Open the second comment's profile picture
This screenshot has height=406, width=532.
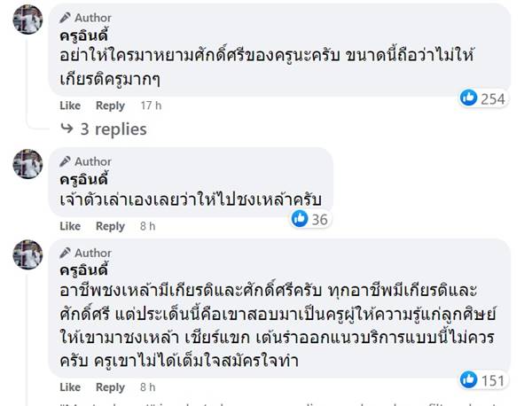[28, 164]
